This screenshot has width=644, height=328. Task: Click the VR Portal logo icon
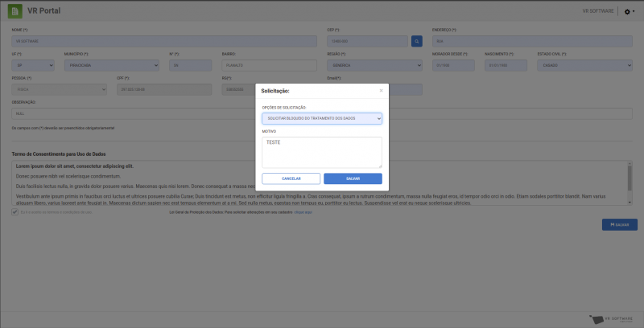point(14,11)
